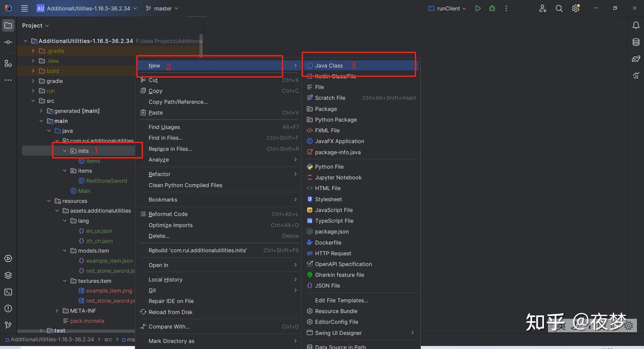Screen dimensions: 644x349
Task: Open the Structure tool window icon
Action: (8, 63)
